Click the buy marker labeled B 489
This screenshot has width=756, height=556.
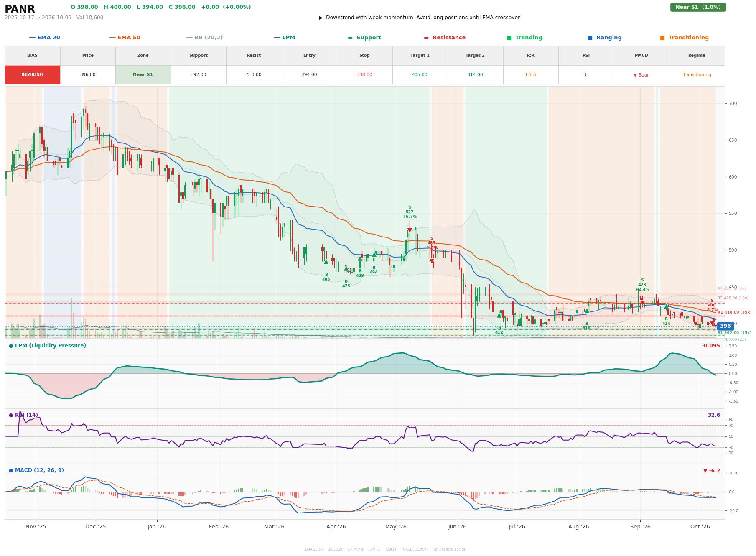[x=360, y=258]
